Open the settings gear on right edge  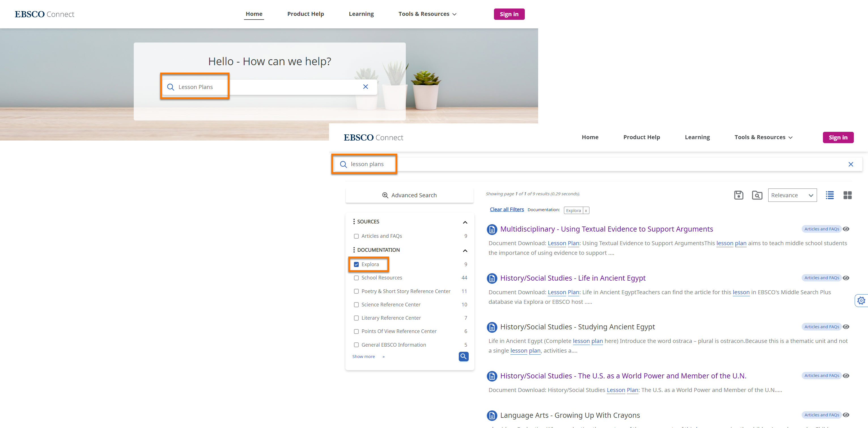861,300
